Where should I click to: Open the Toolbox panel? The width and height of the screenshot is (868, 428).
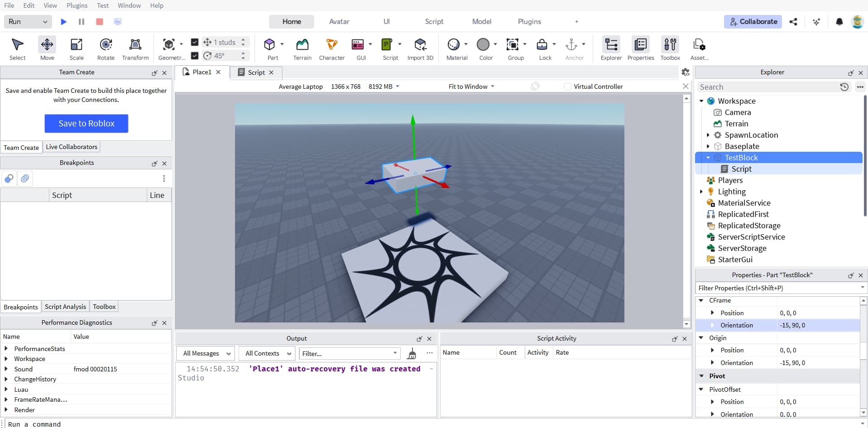pos(670,48)
